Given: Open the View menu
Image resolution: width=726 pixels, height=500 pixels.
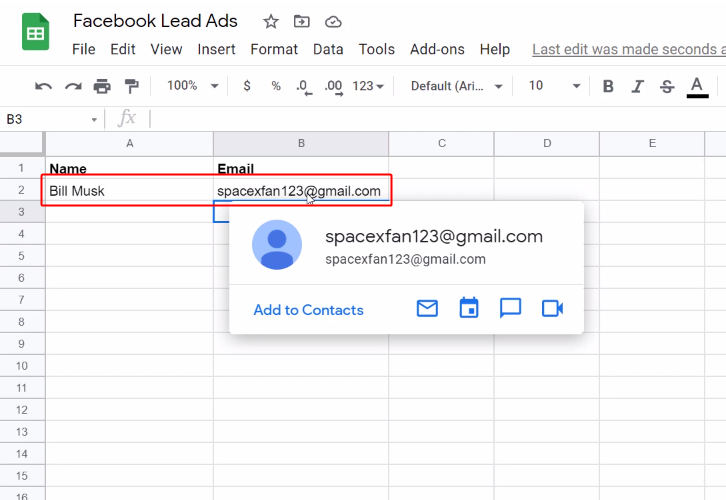Looking at the screenshot, I should click(x=166, y=49).
